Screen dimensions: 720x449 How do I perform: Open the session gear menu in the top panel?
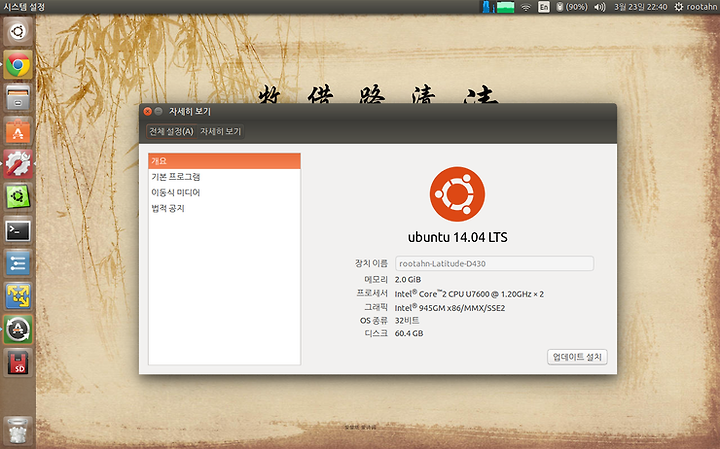tap(679, 7)
